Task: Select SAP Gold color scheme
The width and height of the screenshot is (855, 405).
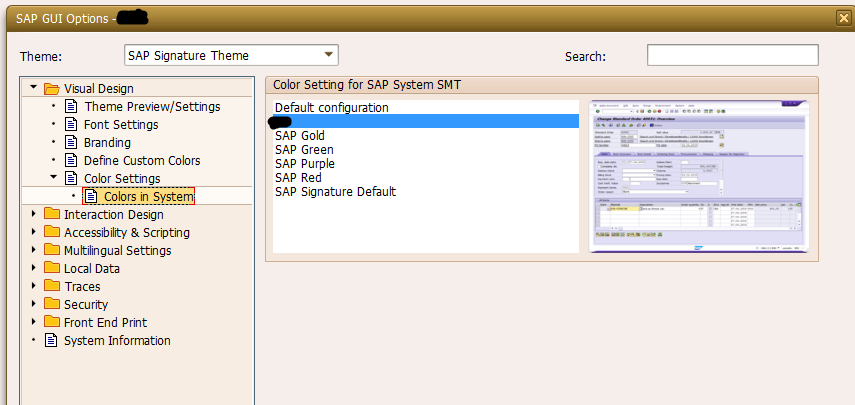Action: 299,136
